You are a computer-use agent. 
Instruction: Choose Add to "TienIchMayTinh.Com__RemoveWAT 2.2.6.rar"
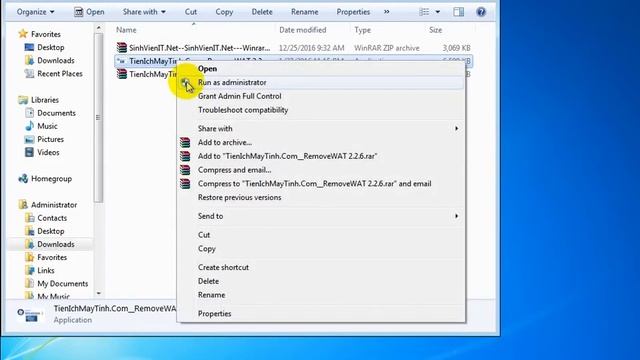321,156
